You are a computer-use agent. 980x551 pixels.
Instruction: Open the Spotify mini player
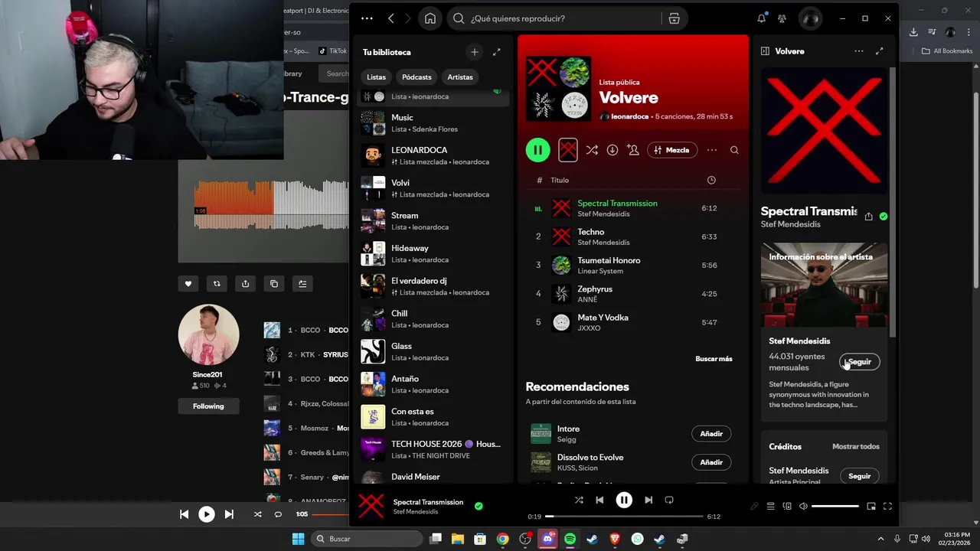tap(871, 506)
